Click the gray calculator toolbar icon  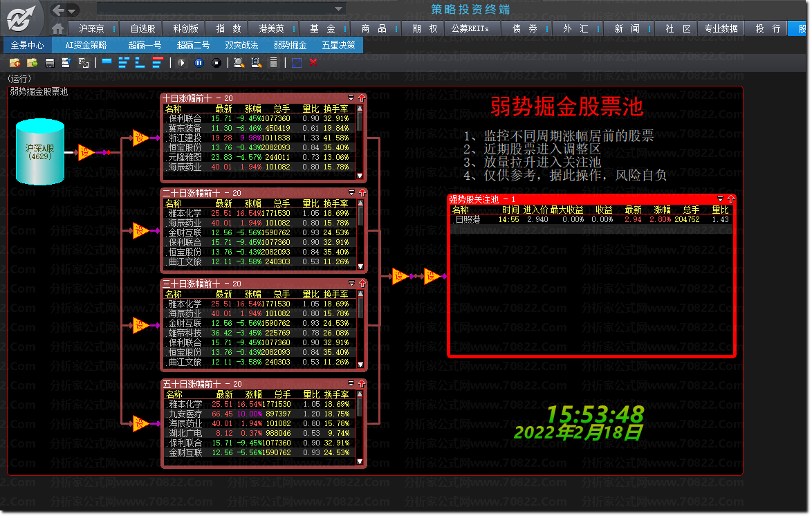(x=274, y=63)
